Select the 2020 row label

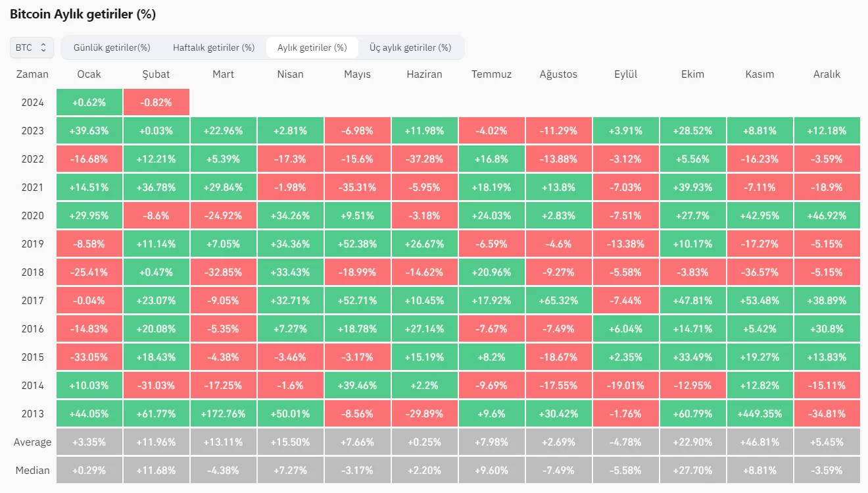32,216
